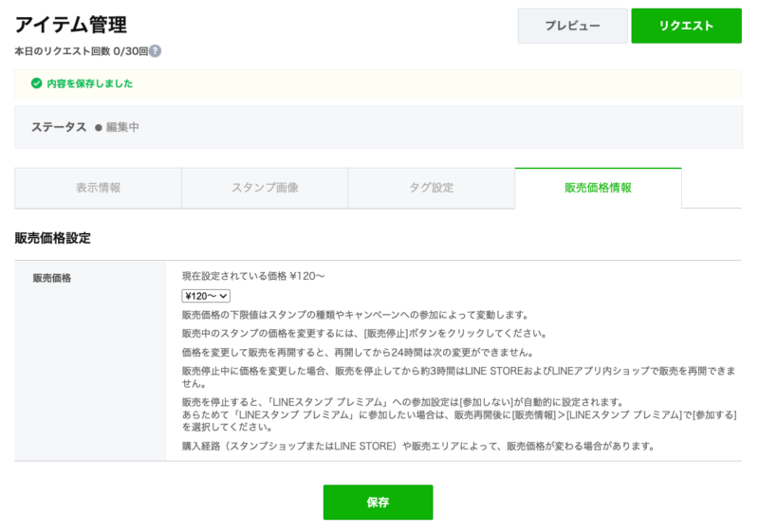Click the note mentioning [販売停止]ボタン
Image resolution: width=759 pixels, height=532 pixels.
tap(365, 333)
